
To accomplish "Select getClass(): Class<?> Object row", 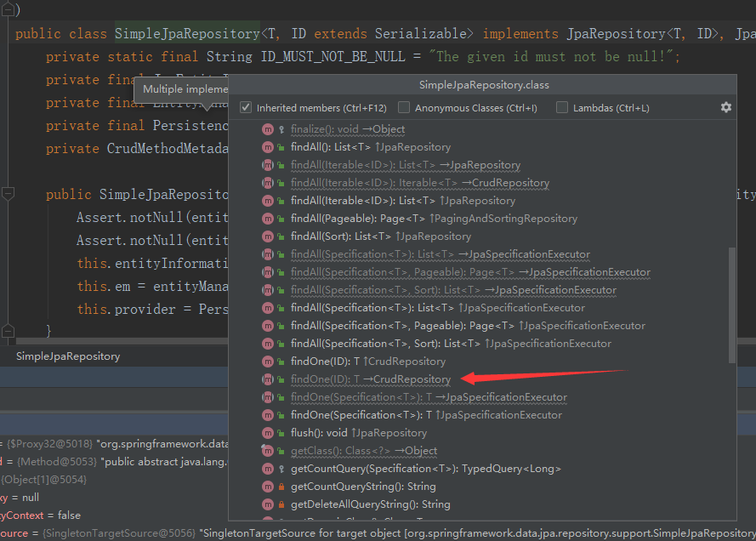I will click(x=482, y=450).
